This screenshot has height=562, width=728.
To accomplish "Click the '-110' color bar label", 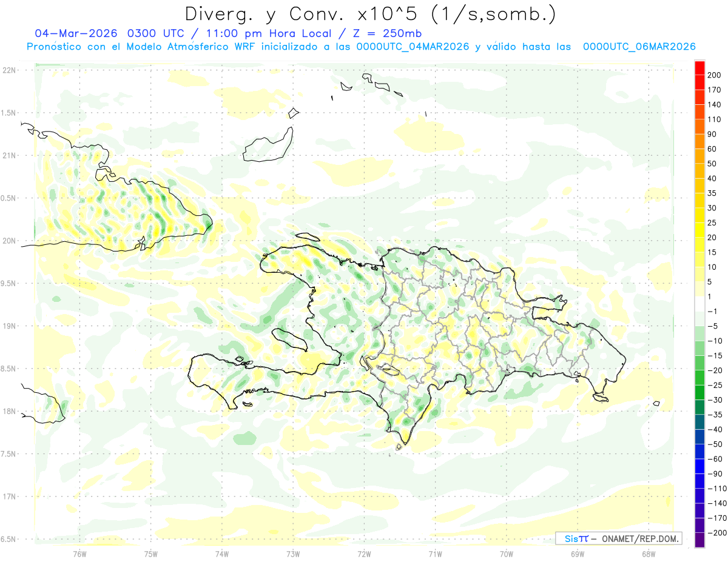I will tap(718, 489).
